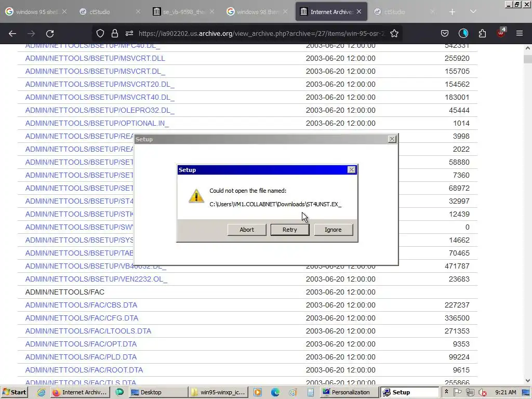Click file size value 227237

tap(457, 305)
